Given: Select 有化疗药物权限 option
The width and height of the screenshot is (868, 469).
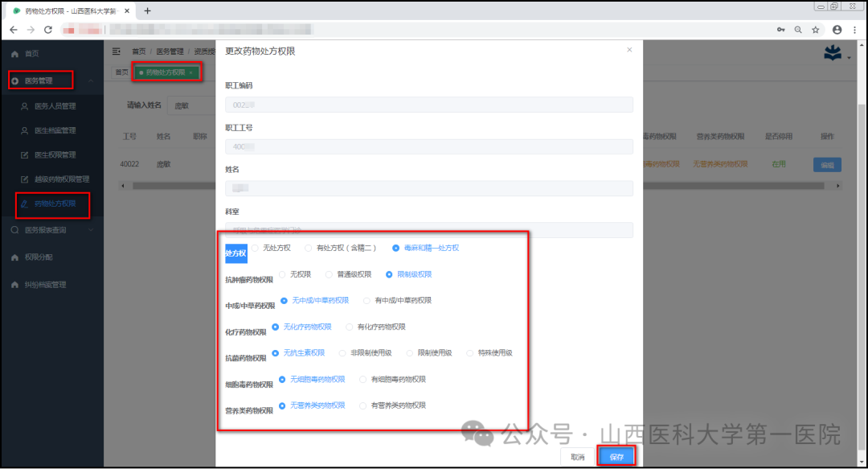Looking at the screenshot, I should pos(349,327).
